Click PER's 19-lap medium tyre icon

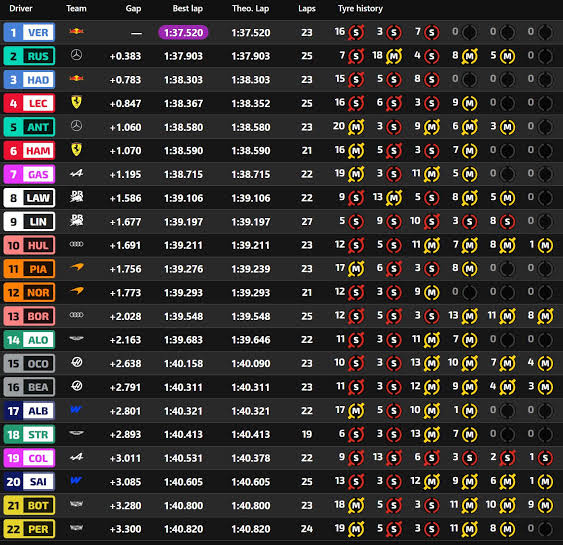tap(356, 529)
